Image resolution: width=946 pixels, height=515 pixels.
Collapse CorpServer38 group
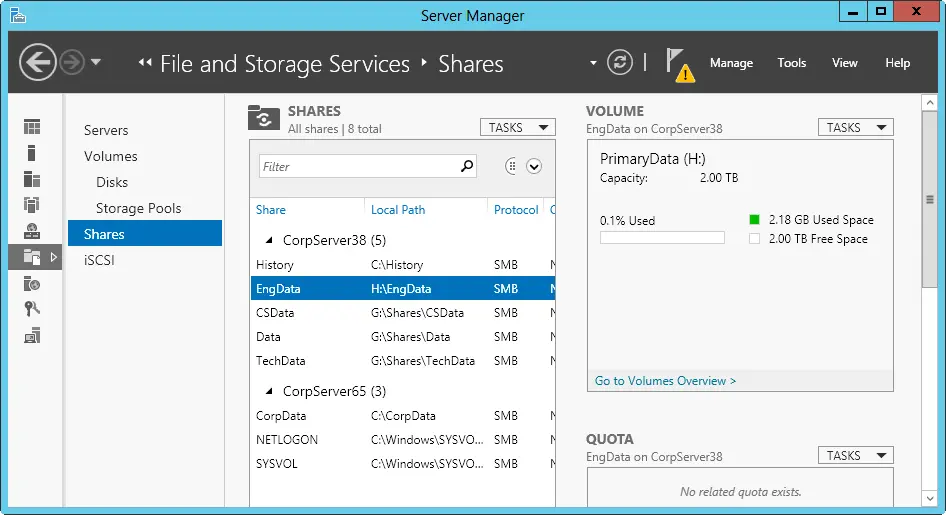pyautogui.click(x=270, y=240)
